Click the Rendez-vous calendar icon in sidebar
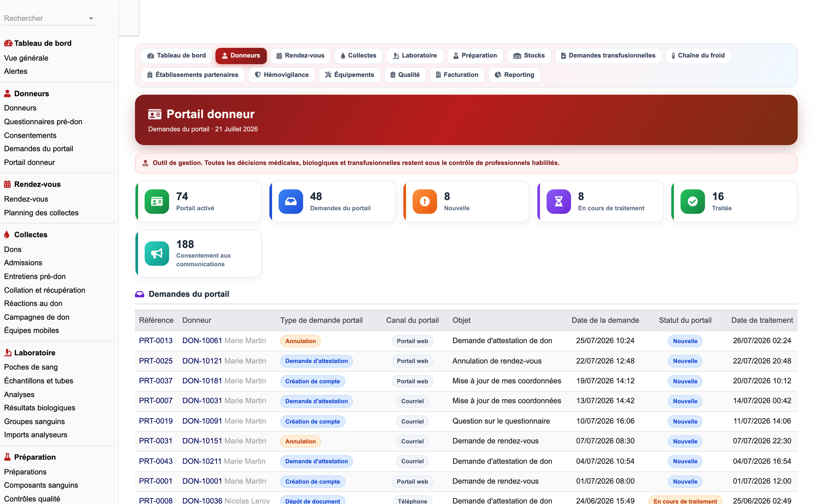Viewport: 815px width, 504px height. coord(8,184)
